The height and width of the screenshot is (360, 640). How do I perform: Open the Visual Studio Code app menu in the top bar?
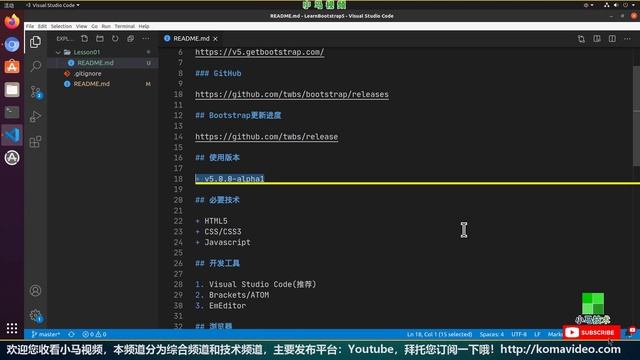pos(53,5)
